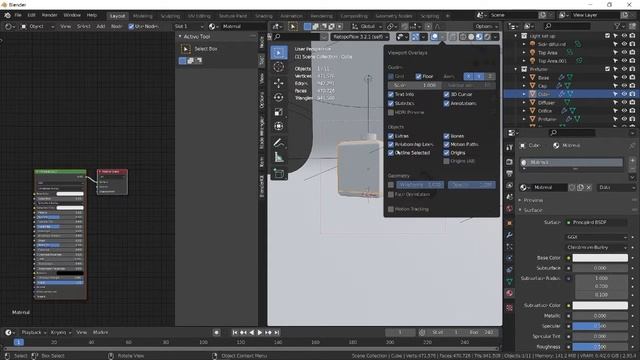Image resolution: width=640 pixels, height=360 pixels.
Task: Select the Rotate tool
Action: [x=279, y=97]
